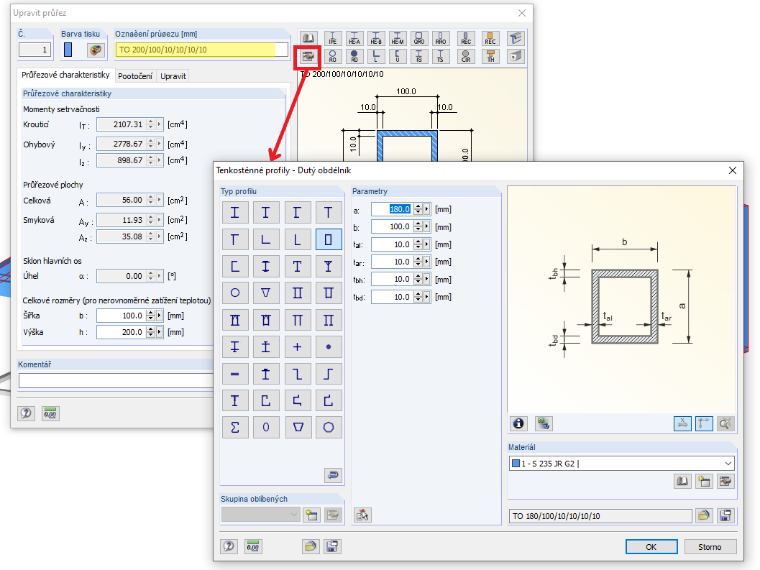Viewport: 760px width, 570px height.
Task: Cancel the dialog with the Storno button
Action: [x=710, y=546]
